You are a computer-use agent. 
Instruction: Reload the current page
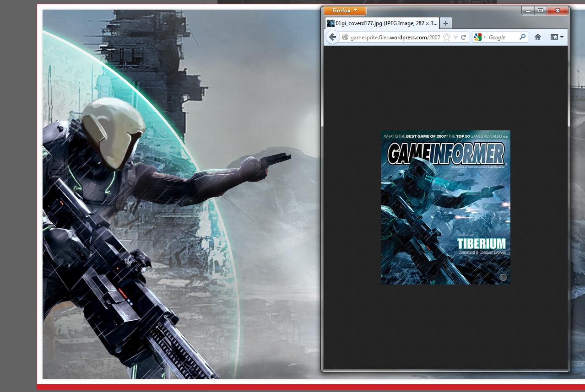pyautogui.click(x=463, y=38)
